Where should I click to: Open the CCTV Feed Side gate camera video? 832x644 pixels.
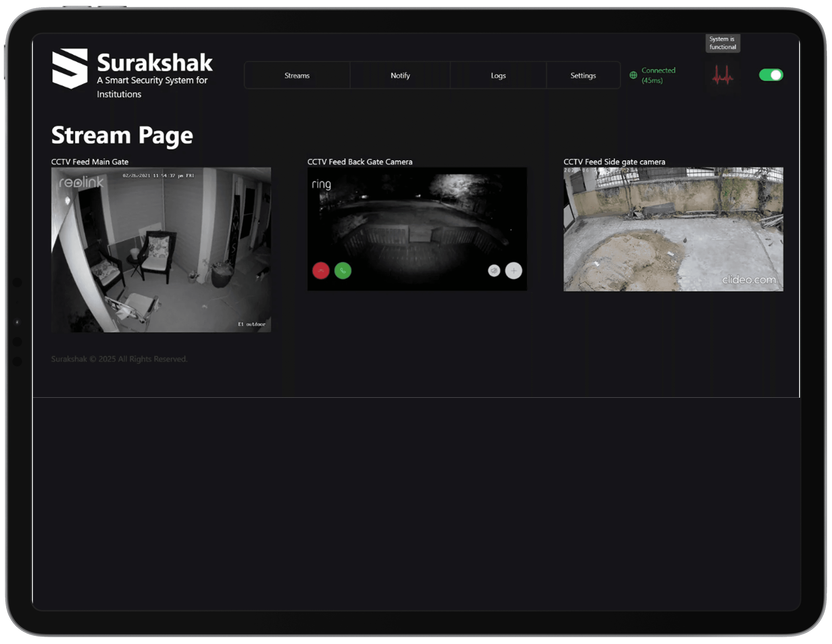[673, 229]
